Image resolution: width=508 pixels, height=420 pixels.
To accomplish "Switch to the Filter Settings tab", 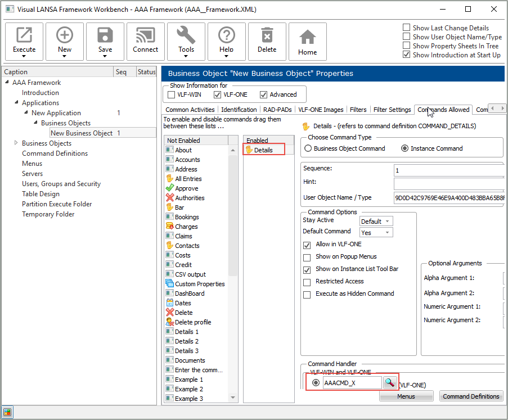I will pyautogui.click(x=392, y=110).
